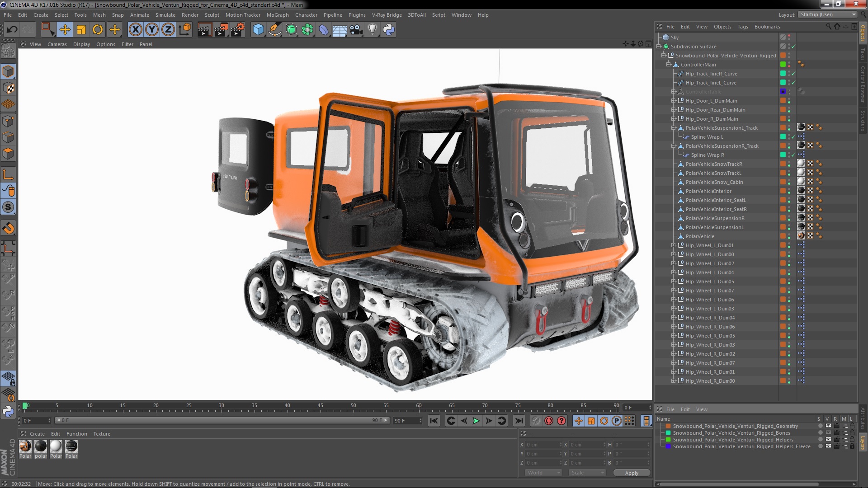
Task: Click the Undo arrow icon
Action: 12,30
